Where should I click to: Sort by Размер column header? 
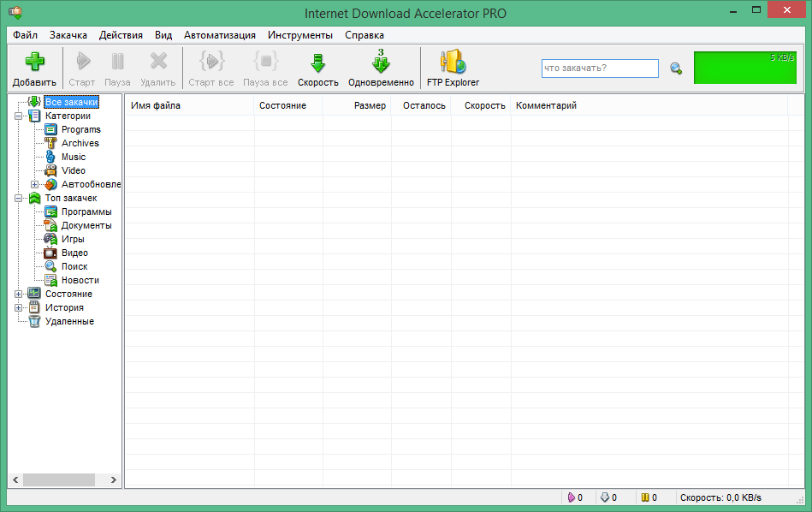point(357,105)
